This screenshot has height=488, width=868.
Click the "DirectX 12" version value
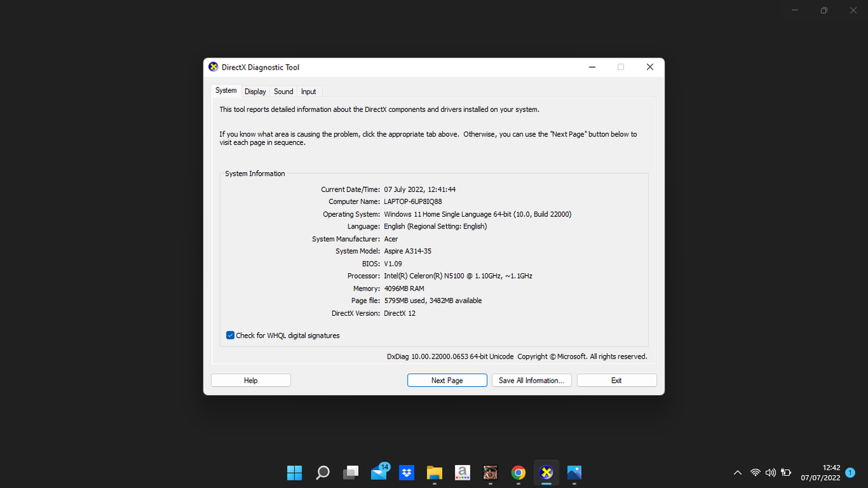(400, 313)
